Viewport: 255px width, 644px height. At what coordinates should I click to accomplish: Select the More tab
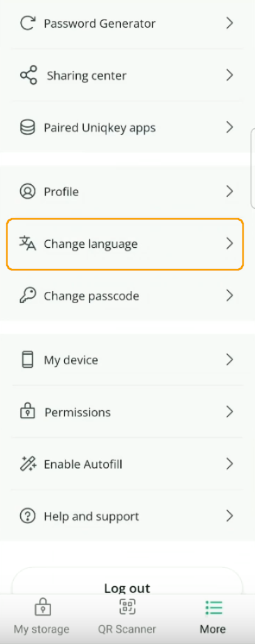213,618
